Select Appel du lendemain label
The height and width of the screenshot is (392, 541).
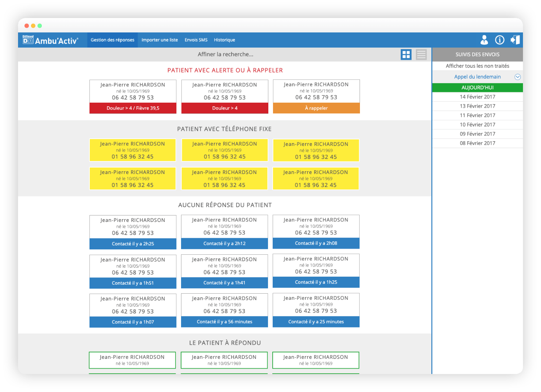(x=478, y=77)
